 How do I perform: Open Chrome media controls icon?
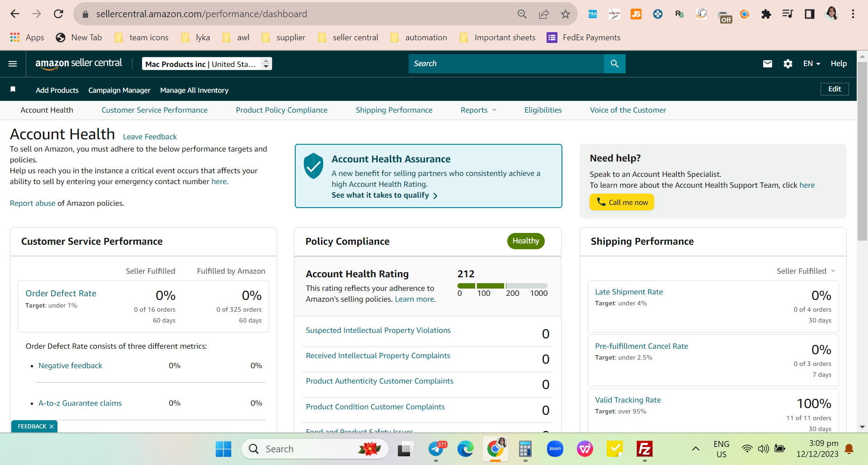[788, 14]
